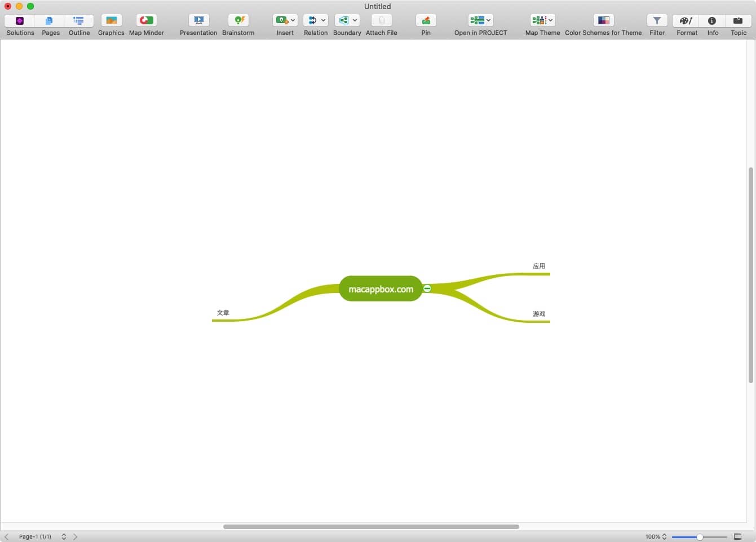Select the 文章 topic

[223, 313]
